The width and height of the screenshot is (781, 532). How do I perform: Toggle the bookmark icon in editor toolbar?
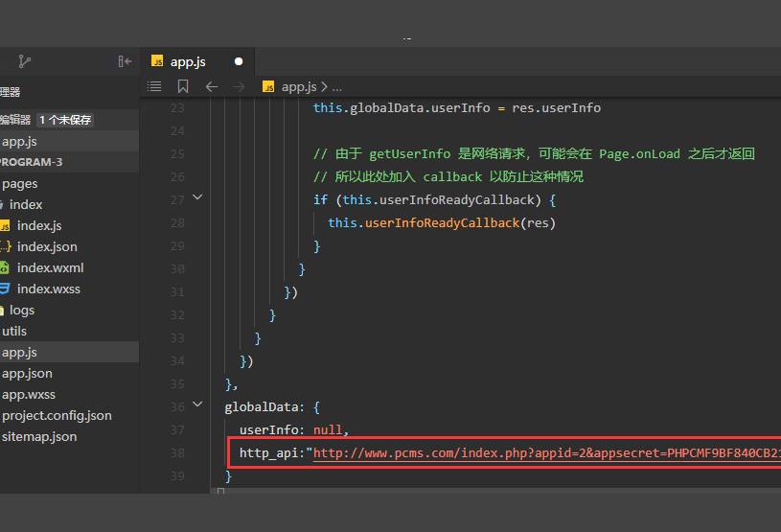pyautogui.click(x=183, y=86)
